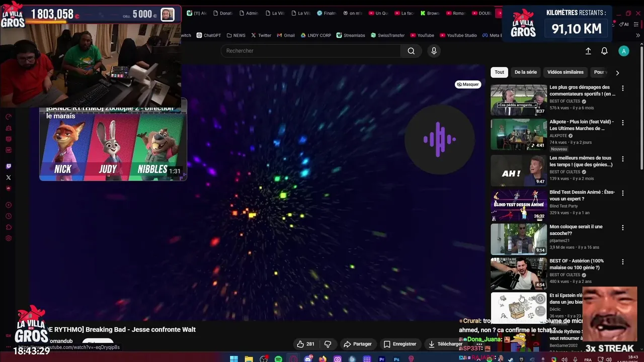The width and height of the screenshot is (644, 362).
Task: Open the 'AH !' meilleurs mèmes thumbnail
Action: [519, 170]
